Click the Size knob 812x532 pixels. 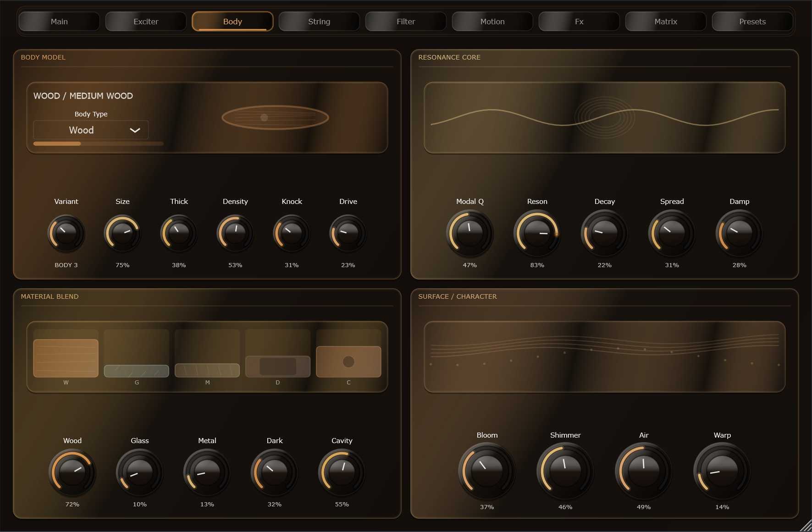[x=122, y=233]
